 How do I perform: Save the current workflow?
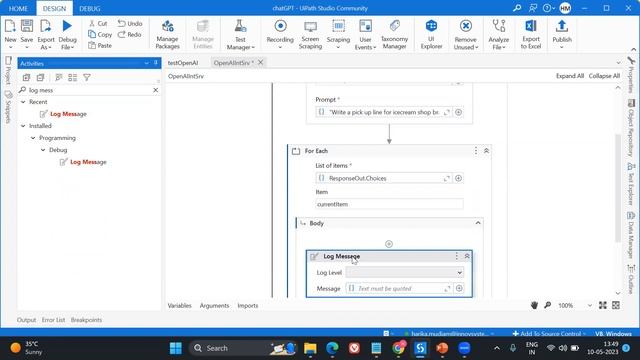(x=27, y=34)
